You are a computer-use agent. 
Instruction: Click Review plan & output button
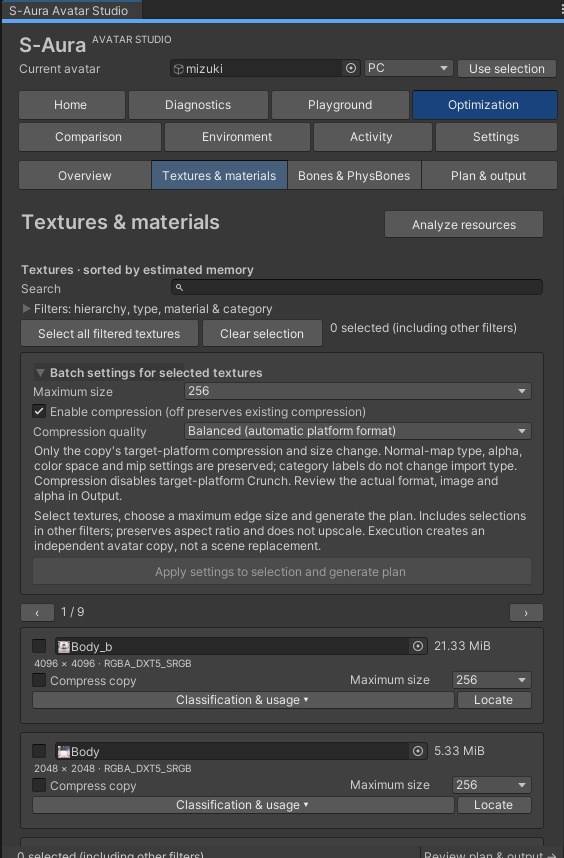click(x=491, y=854)
